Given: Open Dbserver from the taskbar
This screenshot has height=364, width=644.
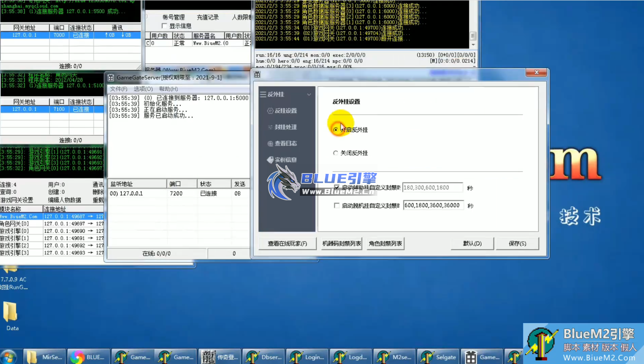Looking at the screenshot, I should 264,357.
